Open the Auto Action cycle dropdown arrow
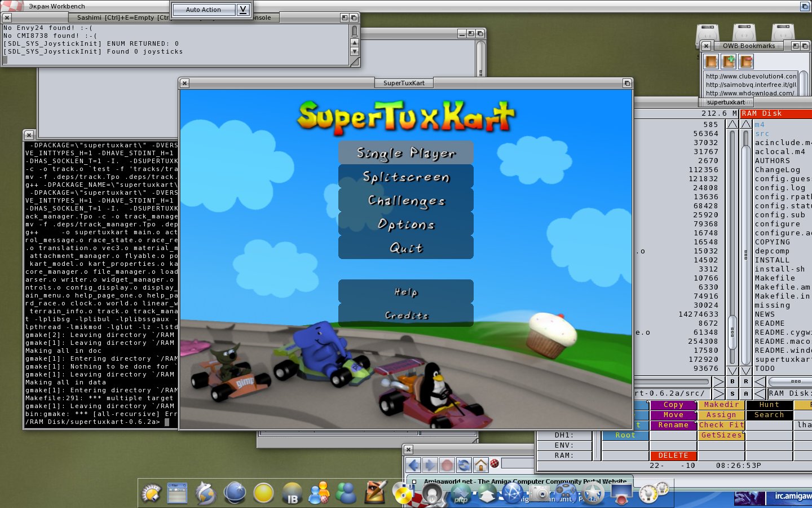812x508 pixels. 242,10
